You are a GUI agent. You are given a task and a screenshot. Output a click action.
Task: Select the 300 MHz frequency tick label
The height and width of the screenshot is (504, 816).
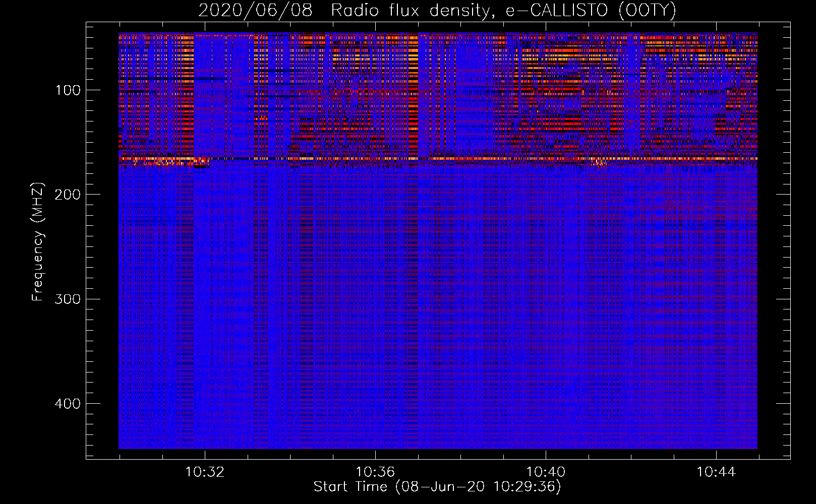coord(68,299)
